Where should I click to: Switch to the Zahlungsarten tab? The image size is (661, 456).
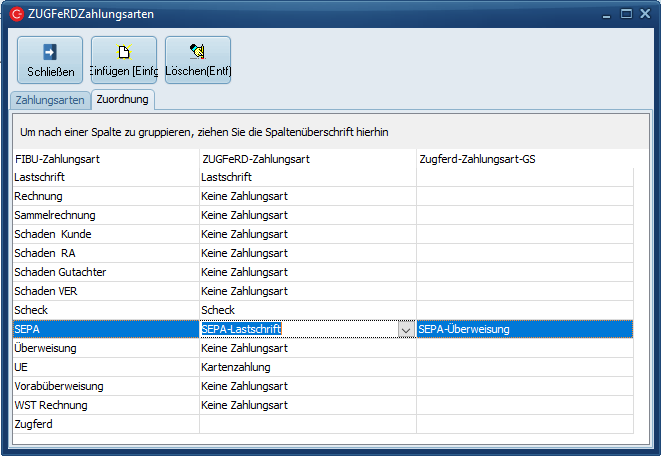pyautogui.click(x=50, y=100)
